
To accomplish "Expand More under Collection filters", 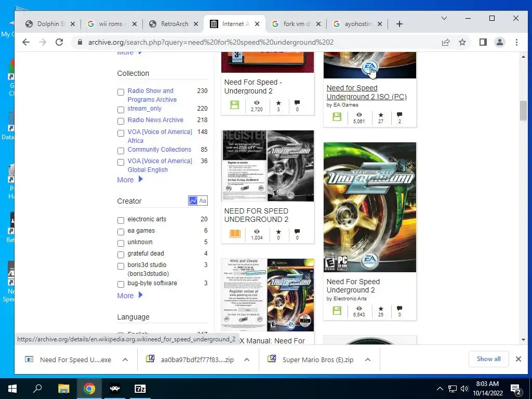I will click(130, 180).
